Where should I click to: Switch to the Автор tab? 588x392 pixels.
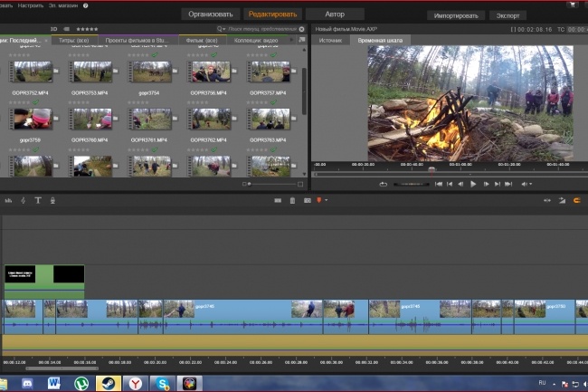tap(335, 14)
